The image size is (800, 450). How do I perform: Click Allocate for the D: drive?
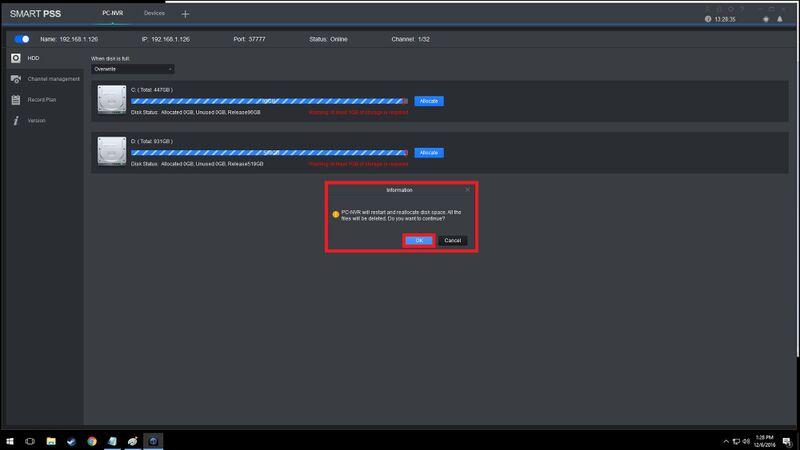tap(429, 153)
